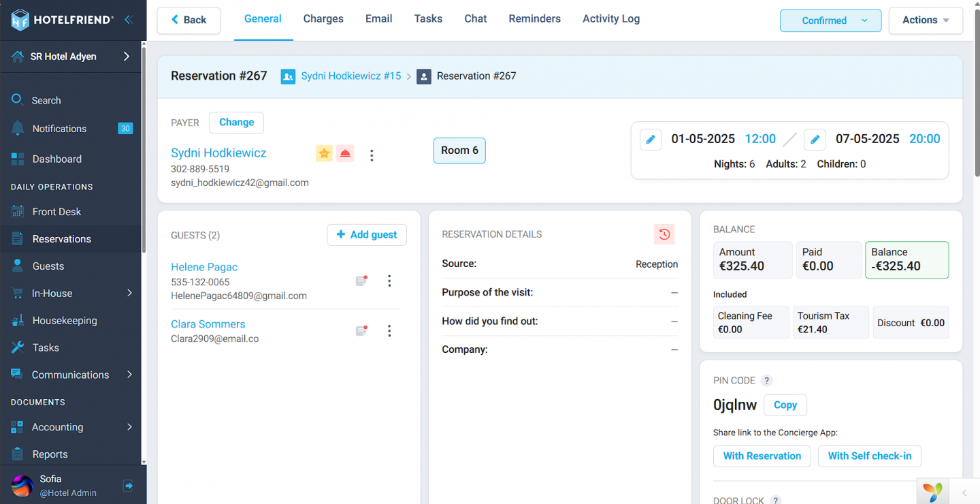This screenshot has height=504, width=980.
Task: Edit check-in date with pencil icon
Action: [651, 140]
